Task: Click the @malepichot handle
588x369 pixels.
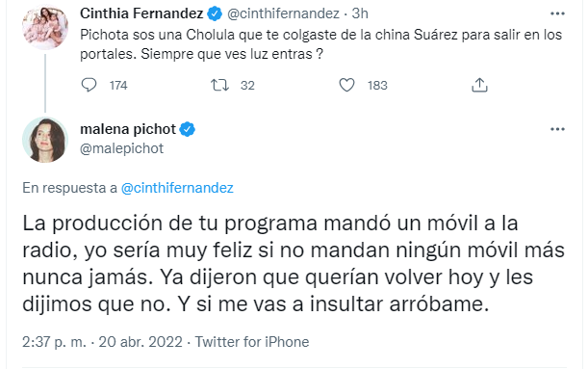Action: click(x=122, y=148)
